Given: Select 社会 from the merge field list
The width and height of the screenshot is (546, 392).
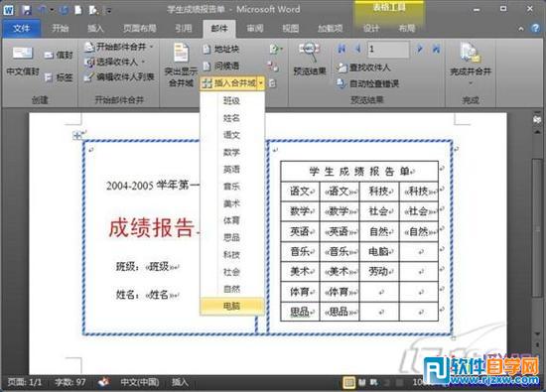Looking at the screenshot, I should pyautogui.click(x=231, y=272).
